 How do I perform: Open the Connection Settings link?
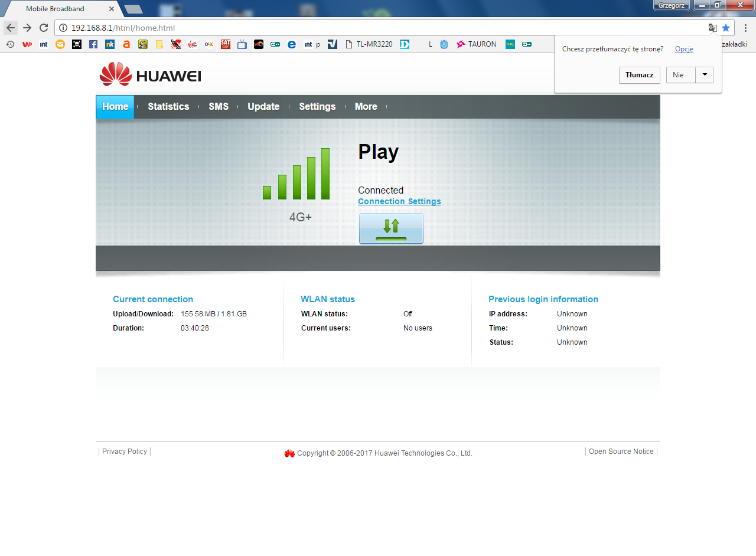(x=399, y=201)
